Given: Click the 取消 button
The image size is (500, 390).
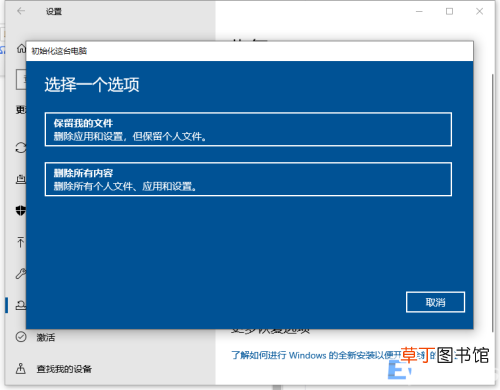Looking at the screenshot, I should (435, 302).
